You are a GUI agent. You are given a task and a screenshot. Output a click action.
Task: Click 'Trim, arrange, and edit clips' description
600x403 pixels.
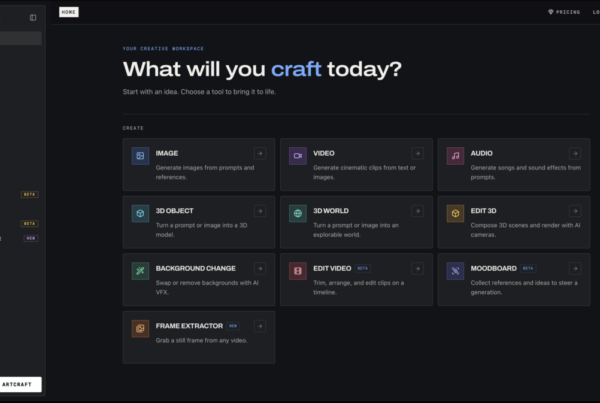click(x=359, y=287)
